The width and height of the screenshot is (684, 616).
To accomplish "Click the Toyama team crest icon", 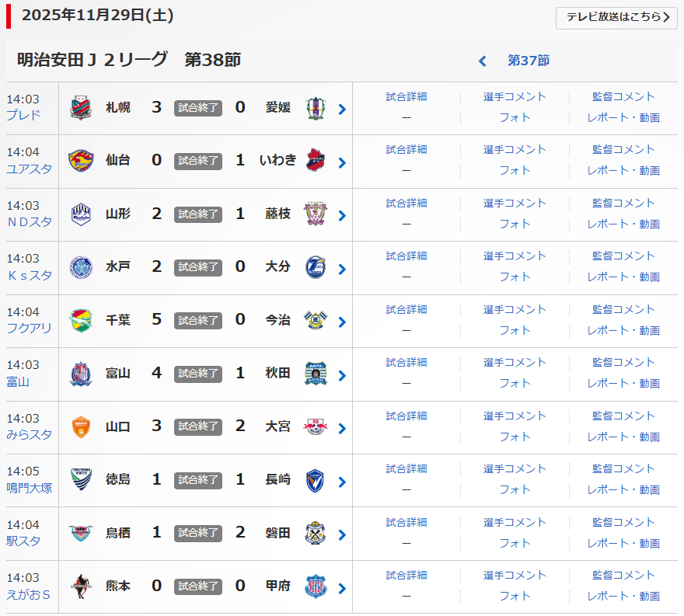I will (x=81, y=373).
